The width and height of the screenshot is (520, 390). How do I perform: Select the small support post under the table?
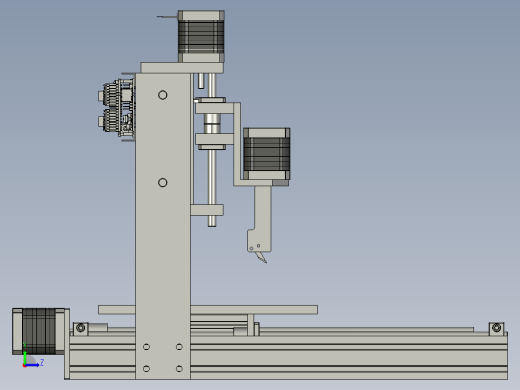[250, 325]
